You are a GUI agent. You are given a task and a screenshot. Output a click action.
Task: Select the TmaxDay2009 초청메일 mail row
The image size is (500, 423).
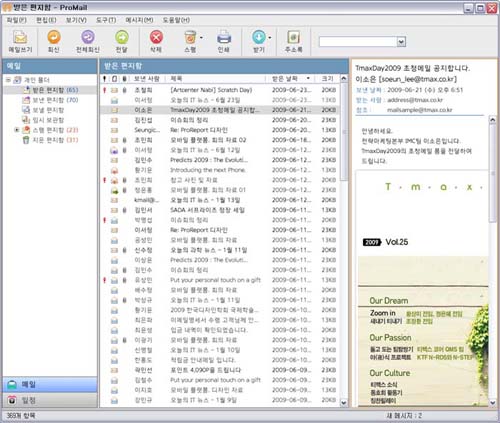(220, 110)
